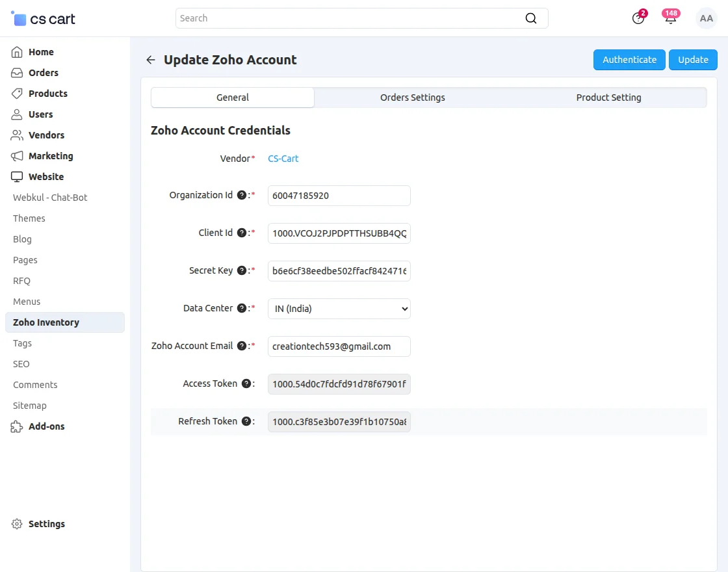Click the timer badge with 2 notifications

coord(638,18)
